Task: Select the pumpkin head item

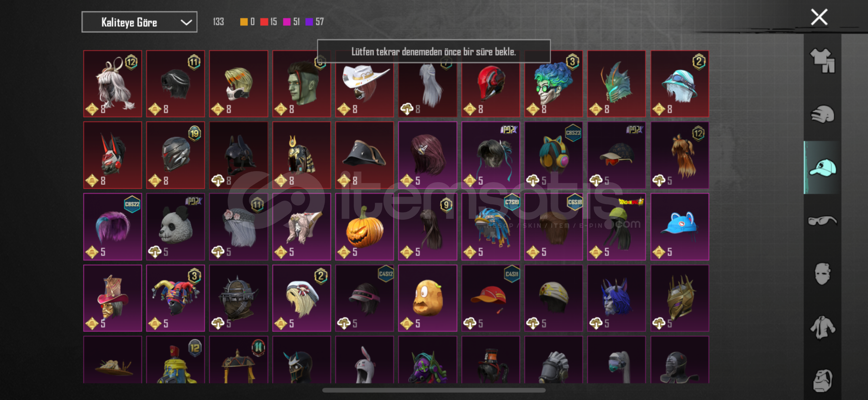Action: coord(364,227)
